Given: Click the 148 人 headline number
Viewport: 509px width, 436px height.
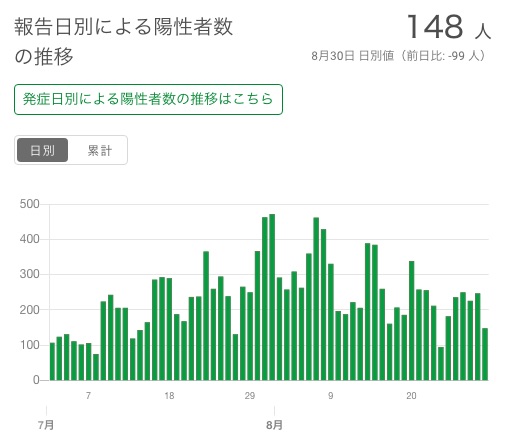Looking at the screenshot, I should 448,27.
